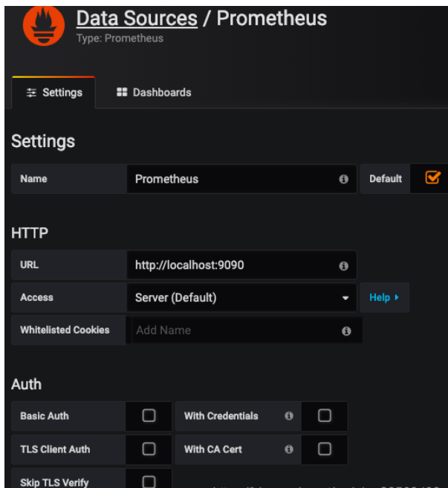
Task: Click the info icon in Whitelisted Cookies field
Action: pos(346,331)
